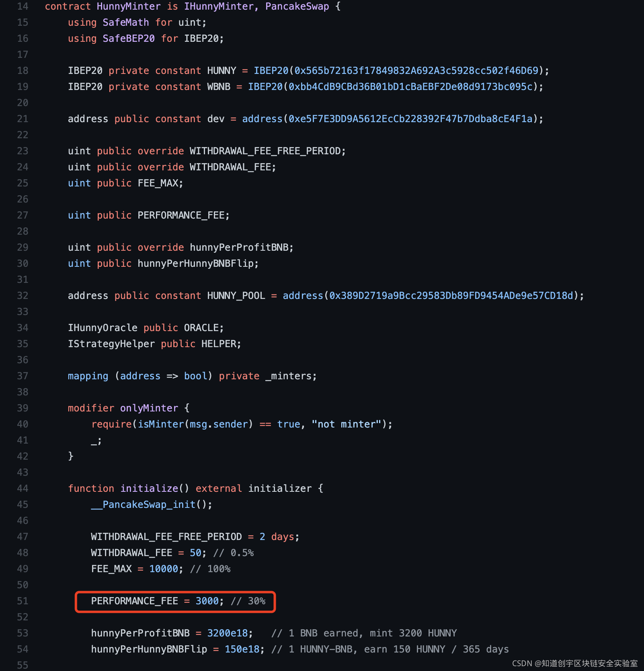Click the WBNB address literal
Screen dimensions: 644x671
point(410,87)
